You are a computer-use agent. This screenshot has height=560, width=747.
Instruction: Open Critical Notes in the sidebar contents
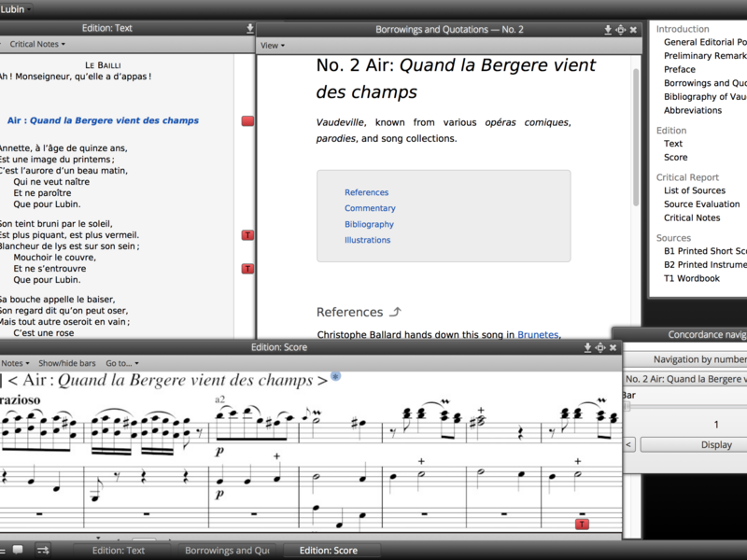pos(692,217)
